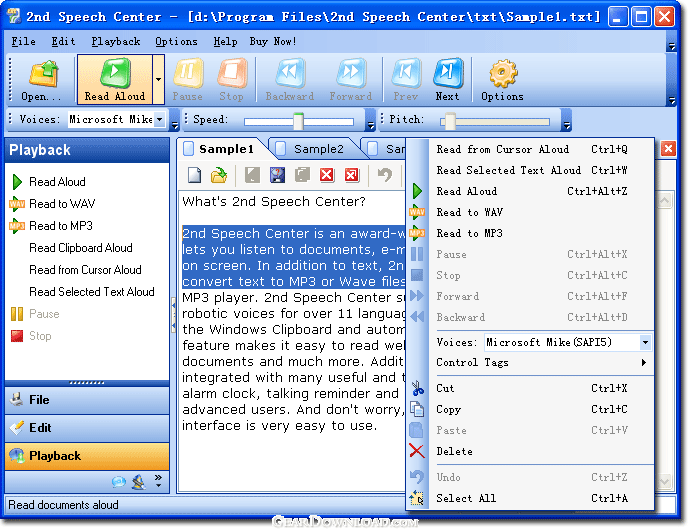Click Pause in the Playback panel

[x=35, y=314]
